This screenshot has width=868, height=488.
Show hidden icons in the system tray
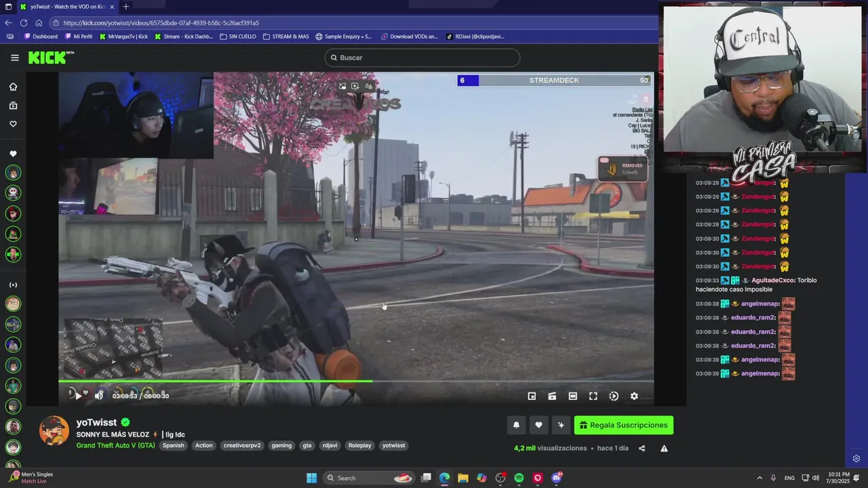[759, 478]
